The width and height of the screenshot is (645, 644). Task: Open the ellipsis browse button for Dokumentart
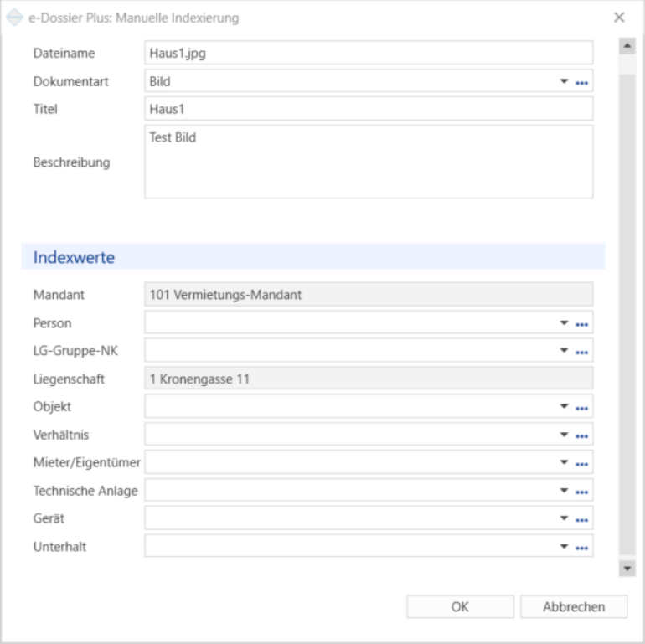click(581, 83)
